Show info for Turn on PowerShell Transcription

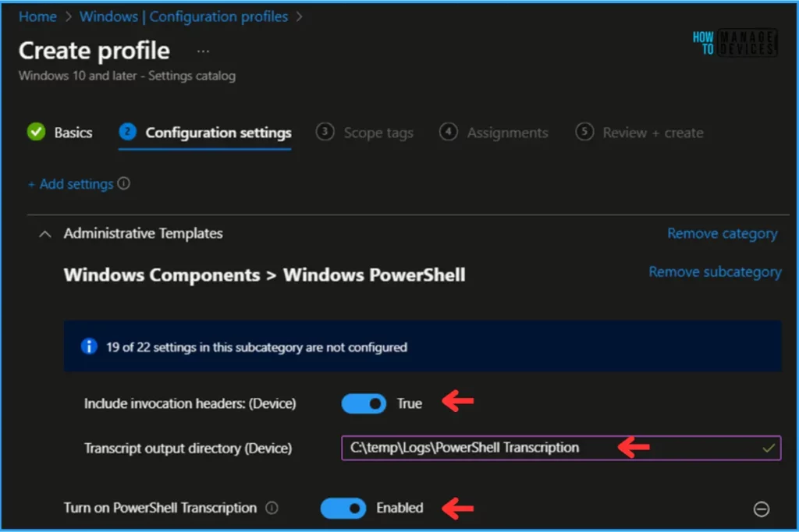[272, 508]
